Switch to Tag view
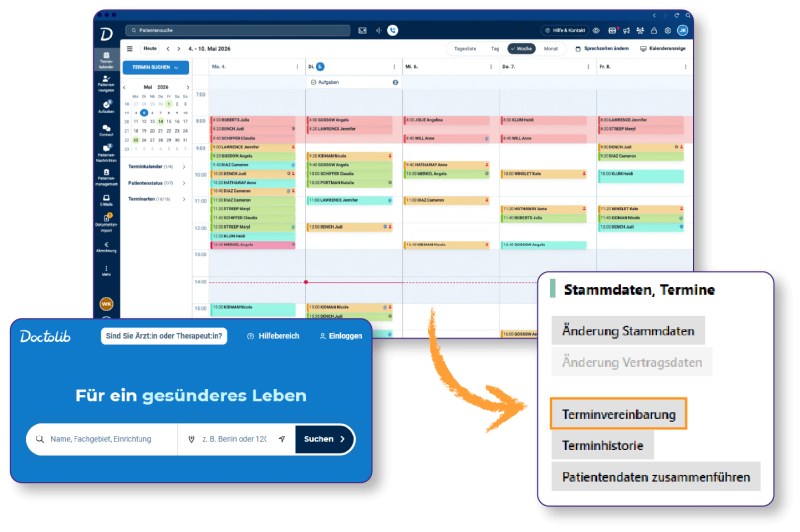800x532 pixels. 495,49
